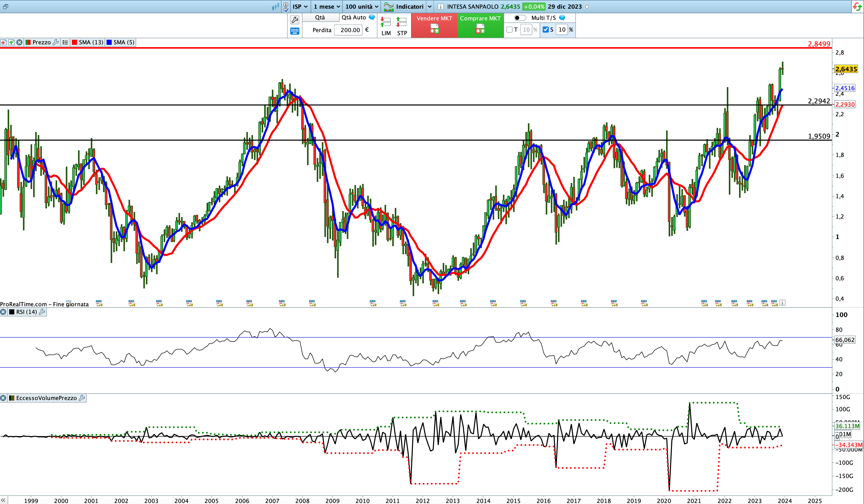Image resolution: width=864 pixels, height=504 pixels.
Task: Close the price panel with X icon
Action: pyautogui.click(x=20, y=43)
